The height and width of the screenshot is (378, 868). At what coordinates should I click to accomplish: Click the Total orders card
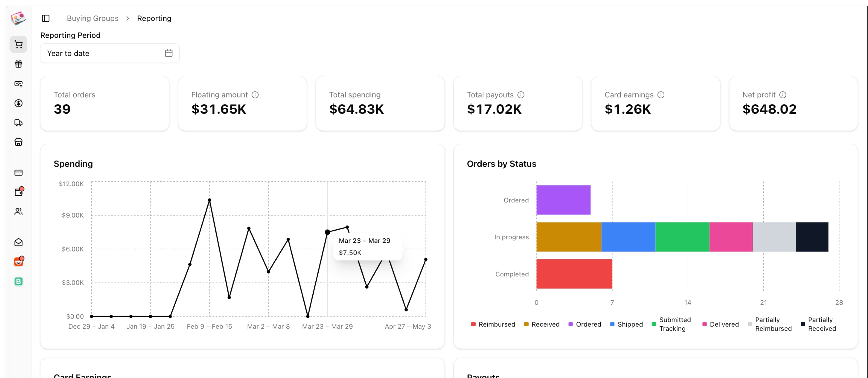(105, 103)
